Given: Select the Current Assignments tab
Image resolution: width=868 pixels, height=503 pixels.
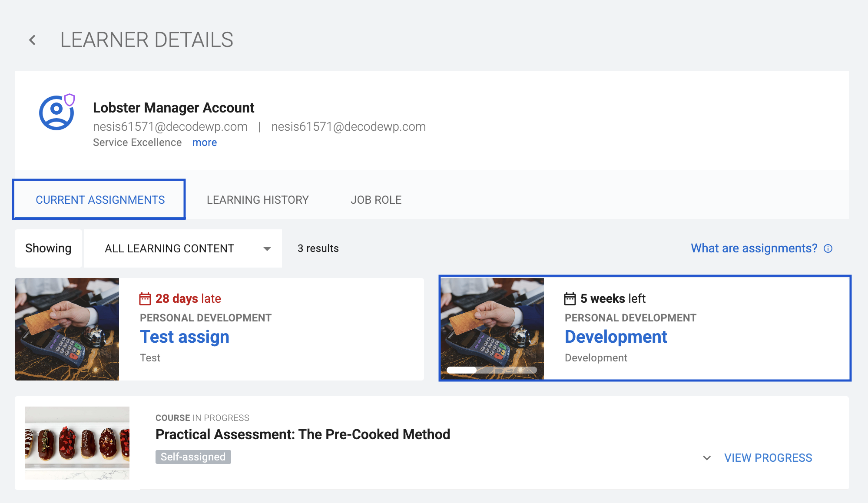Looking at the screenshot, I should click(x=100, y=200).
